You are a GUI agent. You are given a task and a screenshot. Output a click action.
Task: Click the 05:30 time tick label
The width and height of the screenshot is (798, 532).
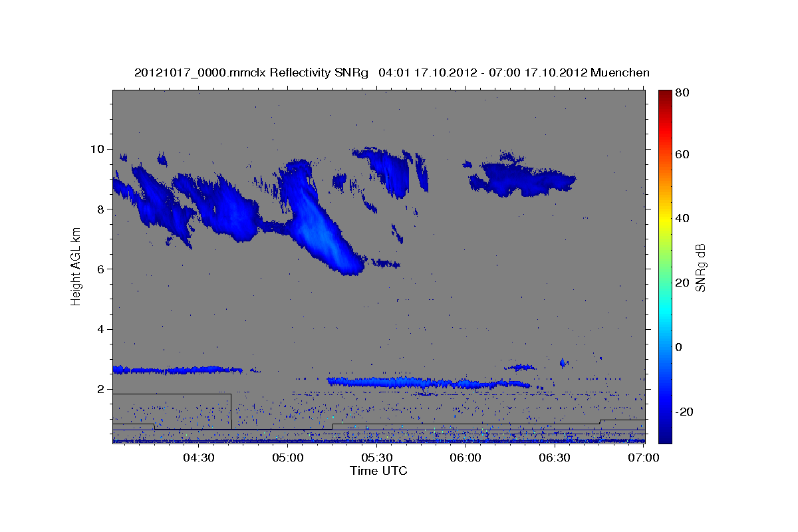click(x=376, y=458)
